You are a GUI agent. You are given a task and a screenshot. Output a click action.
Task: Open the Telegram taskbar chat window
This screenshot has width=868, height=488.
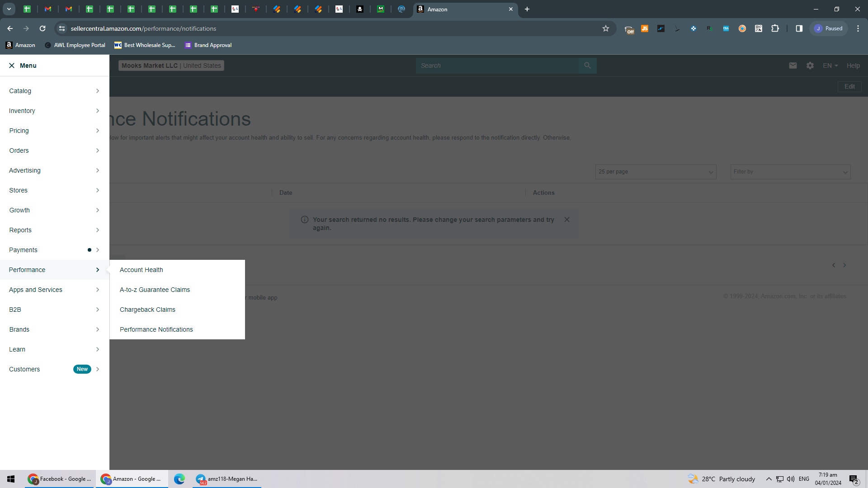[227, 479]
